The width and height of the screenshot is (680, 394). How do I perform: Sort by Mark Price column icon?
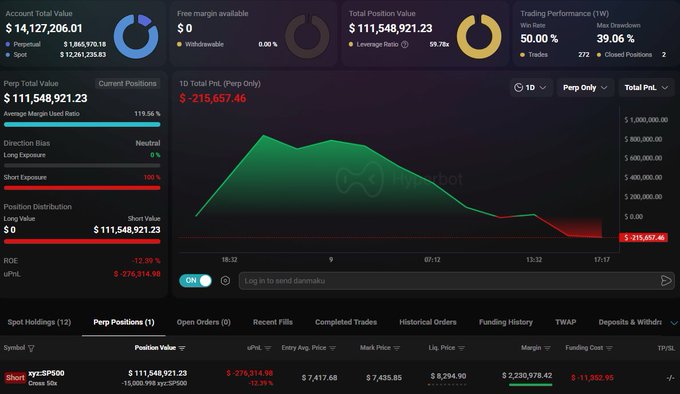pyautogui.click(x=396, y=348)
